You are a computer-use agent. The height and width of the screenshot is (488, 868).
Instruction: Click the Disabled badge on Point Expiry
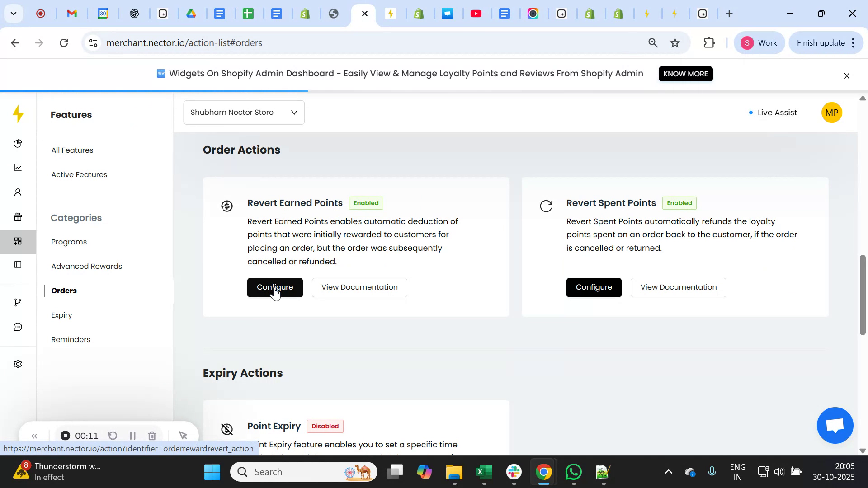pos(325,426)
